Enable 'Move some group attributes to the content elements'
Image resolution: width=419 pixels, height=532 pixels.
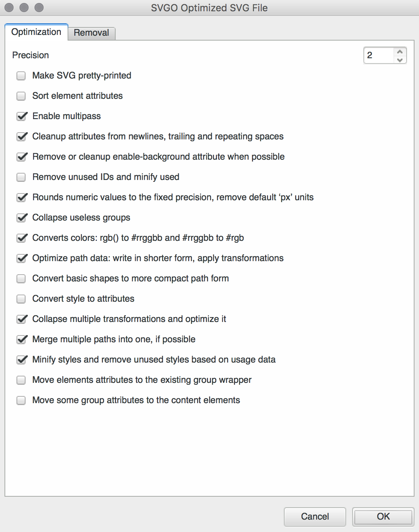pyautogui.click(x=21, y=400)
